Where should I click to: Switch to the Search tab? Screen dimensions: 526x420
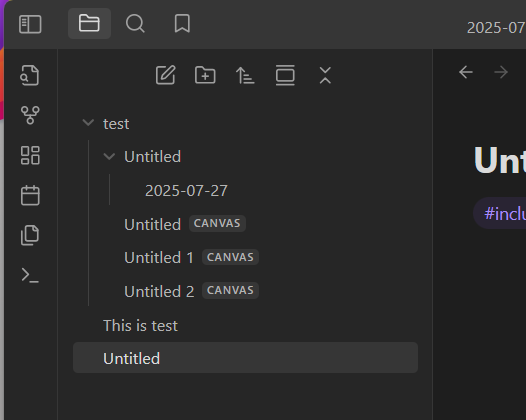click(x=135, y=24)
